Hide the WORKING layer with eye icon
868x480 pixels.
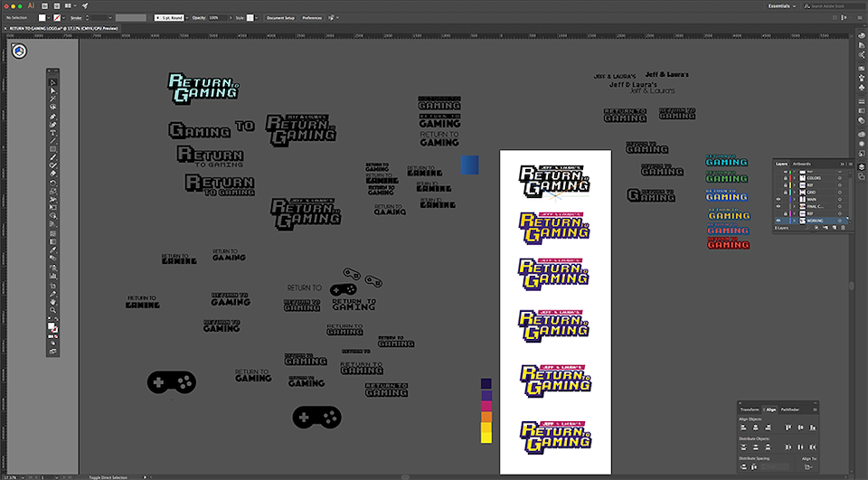pyautogui.click(x=778, y=221)
